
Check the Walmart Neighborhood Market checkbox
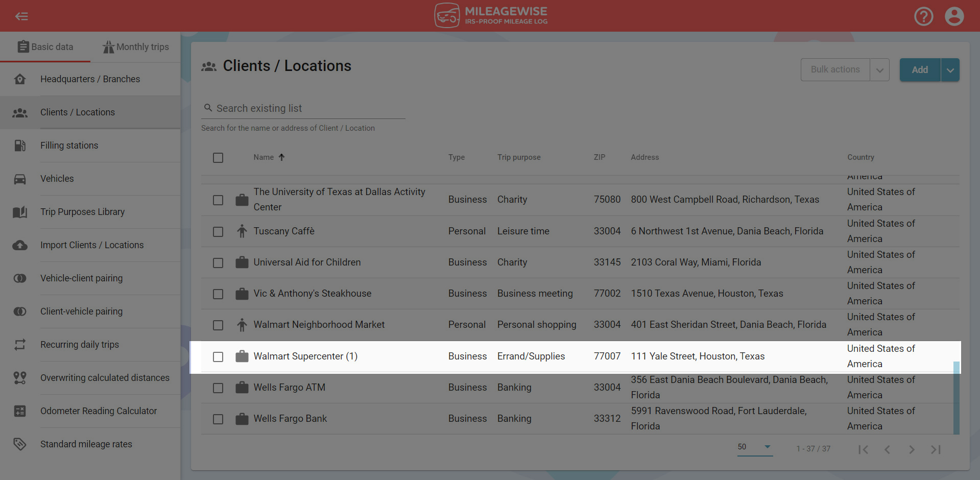(x=218, y=325)
